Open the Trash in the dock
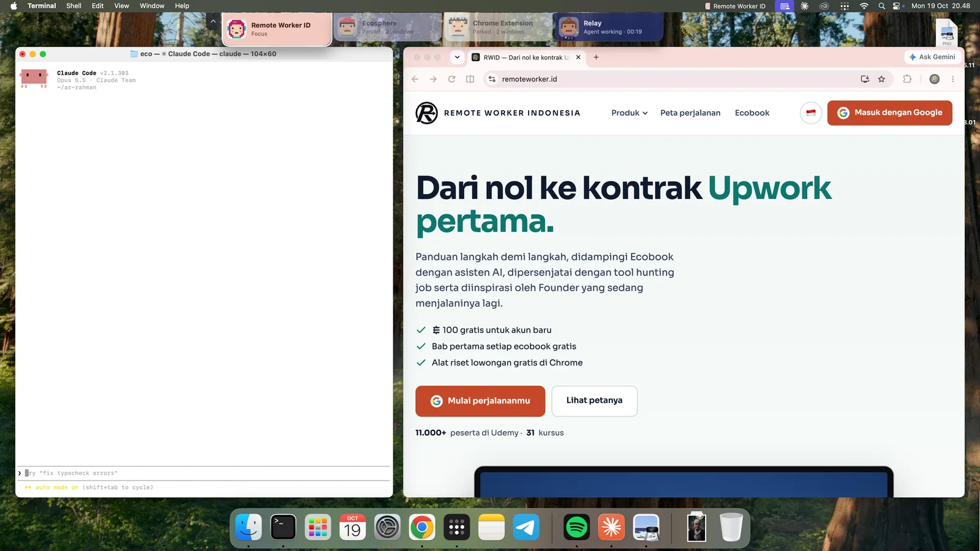This screenshot has height=551, width=980. pyautogui.click(x=731, y=527)
